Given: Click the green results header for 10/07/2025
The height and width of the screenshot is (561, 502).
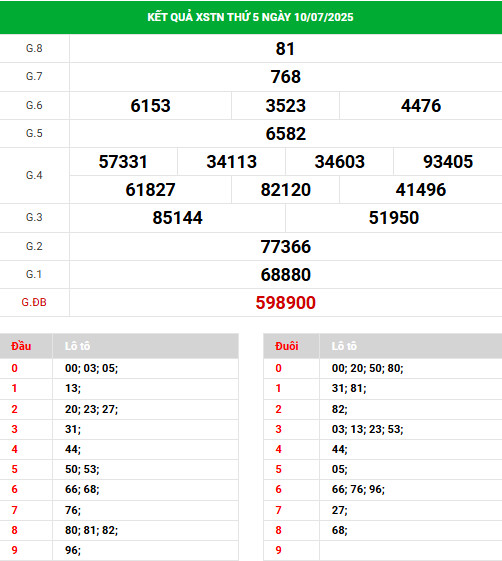Looking at the screenshot, I should [x=250, y=17].
